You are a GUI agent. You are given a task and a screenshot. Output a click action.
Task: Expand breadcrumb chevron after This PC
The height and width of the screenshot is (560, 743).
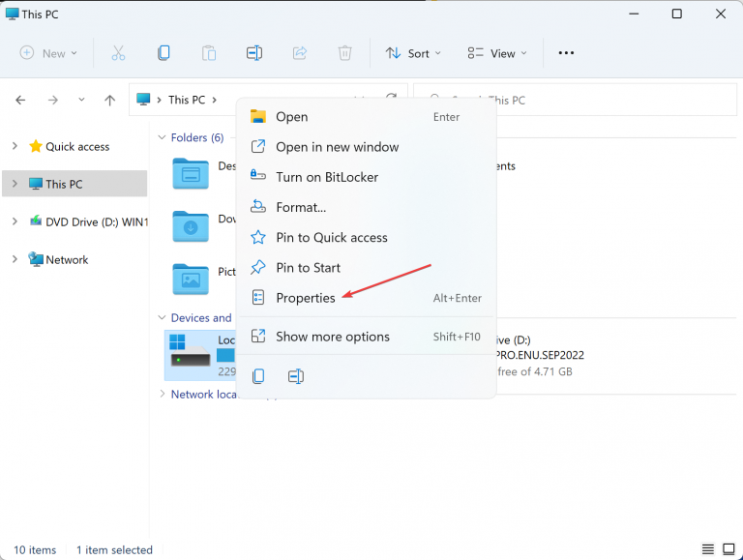(x=215, y=100)
